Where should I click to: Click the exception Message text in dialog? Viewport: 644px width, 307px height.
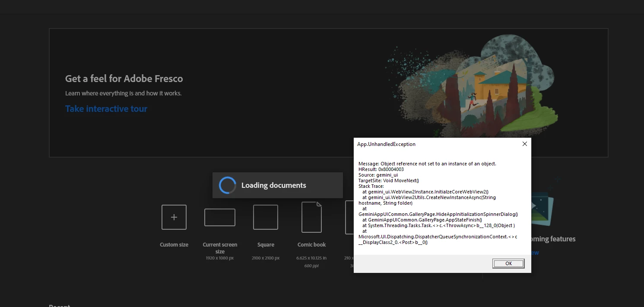click(x=427, y=164)
